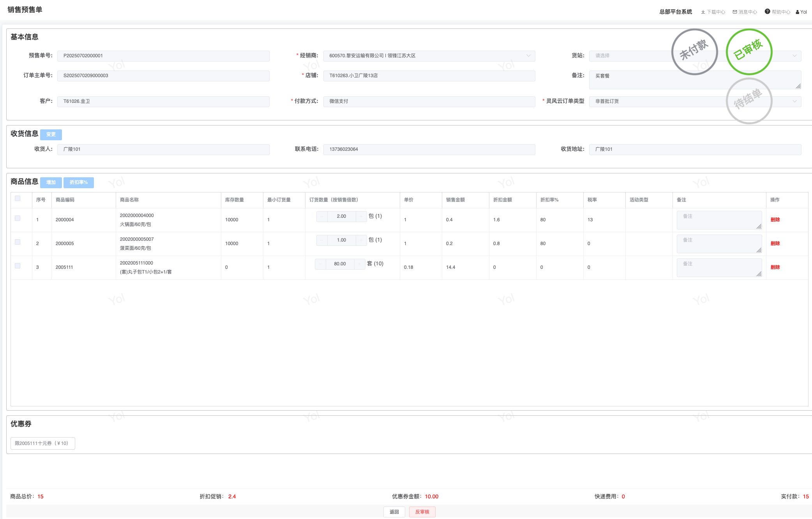The width and height of the screenshot is (812, 519).
Task: Click the 帮助中心 question mark icon
Action: [x=767, y=12]
